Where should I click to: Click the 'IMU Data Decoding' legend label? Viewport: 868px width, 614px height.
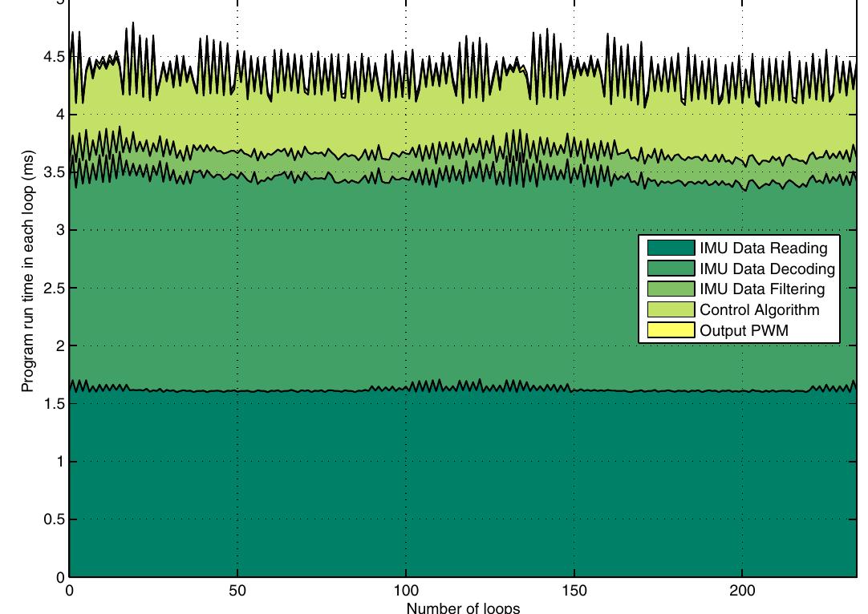(x=767, y=269)
